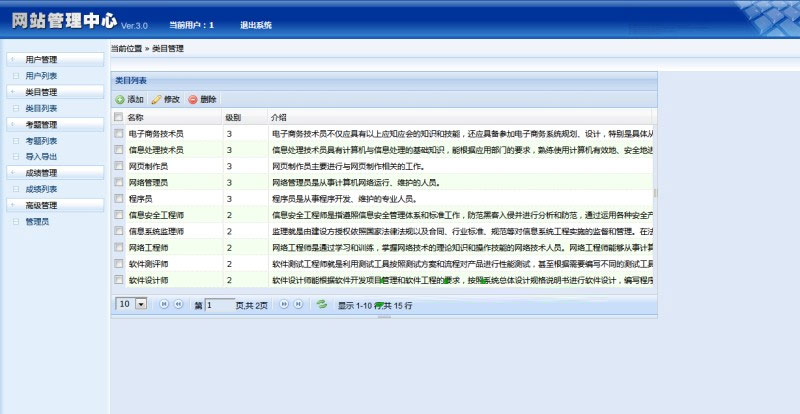This screenshot has width=800, height=414.
Task: Click the 退出系统 logout link
Action: [255, 24]
